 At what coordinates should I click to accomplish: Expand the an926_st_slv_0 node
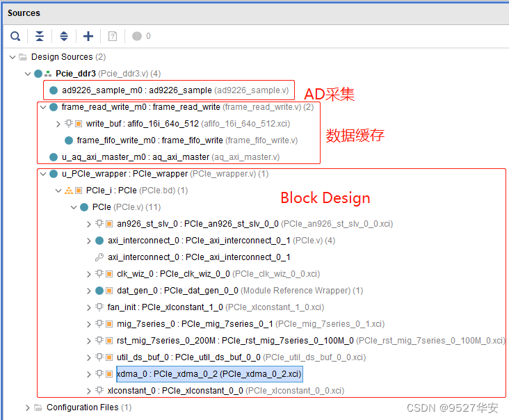(x=88, y=224)
